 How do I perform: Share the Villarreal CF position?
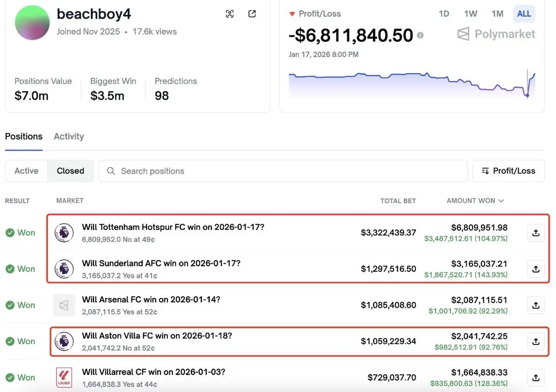tap(536, 377)
